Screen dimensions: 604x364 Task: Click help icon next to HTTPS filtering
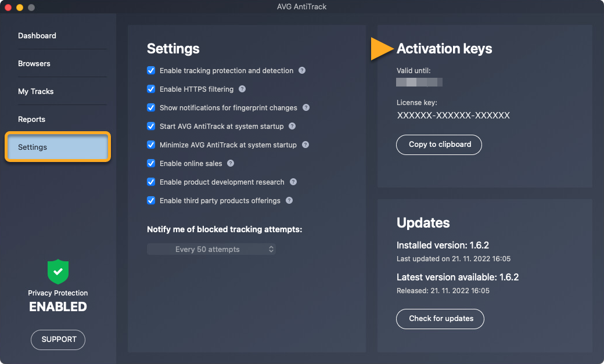pos(242,89)
